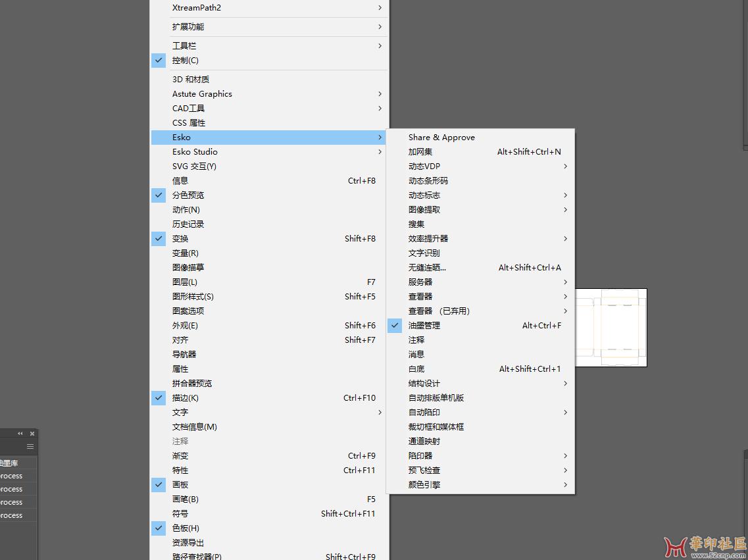Image resolution: width=748 pixels, height=560 pixels.
Task: Open the SVG 交互(Y) panel
Action: 270,166
